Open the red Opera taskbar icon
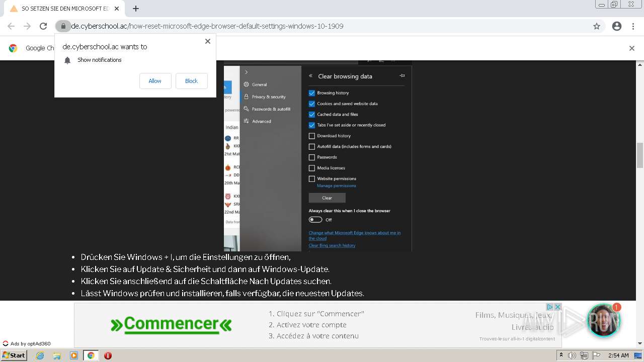This screenshot has width=644, height=362. (x=108, y=355)
